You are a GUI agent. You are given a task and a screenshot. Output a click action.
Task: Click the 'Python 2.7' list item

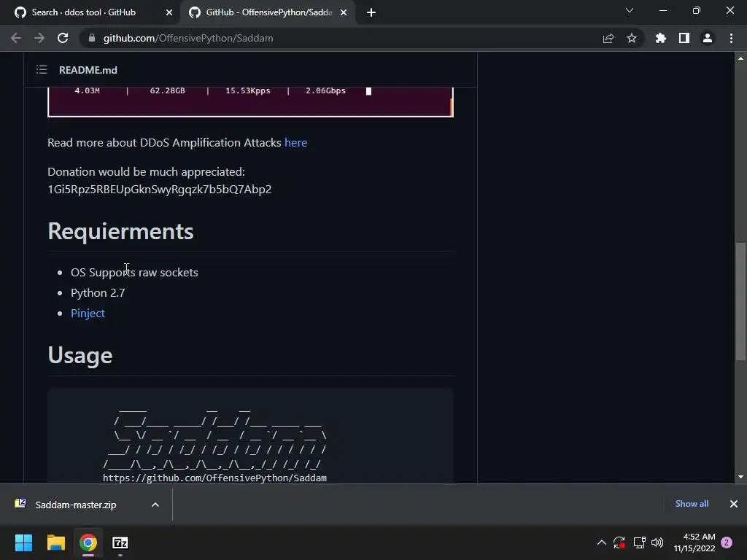[98, 293]
